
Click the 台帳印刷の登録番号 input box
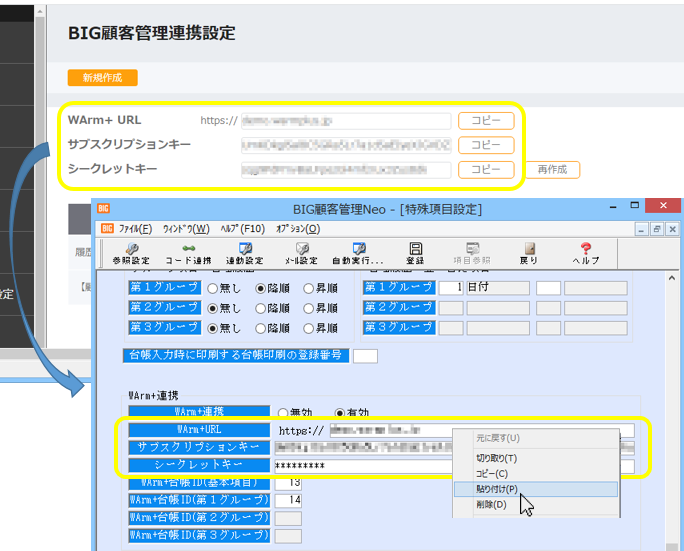(x=365, y=356)
